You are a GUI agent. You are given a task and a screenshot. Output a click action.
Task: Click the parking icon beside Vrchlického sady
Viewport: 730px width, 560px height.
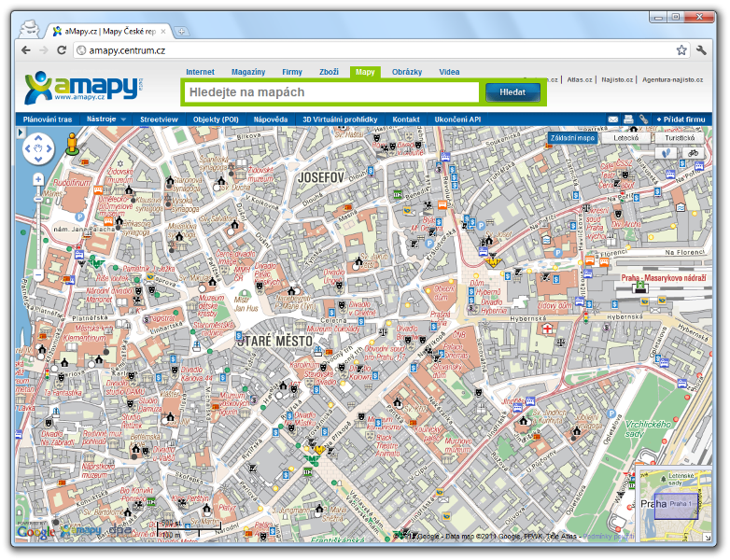point(611,413)
